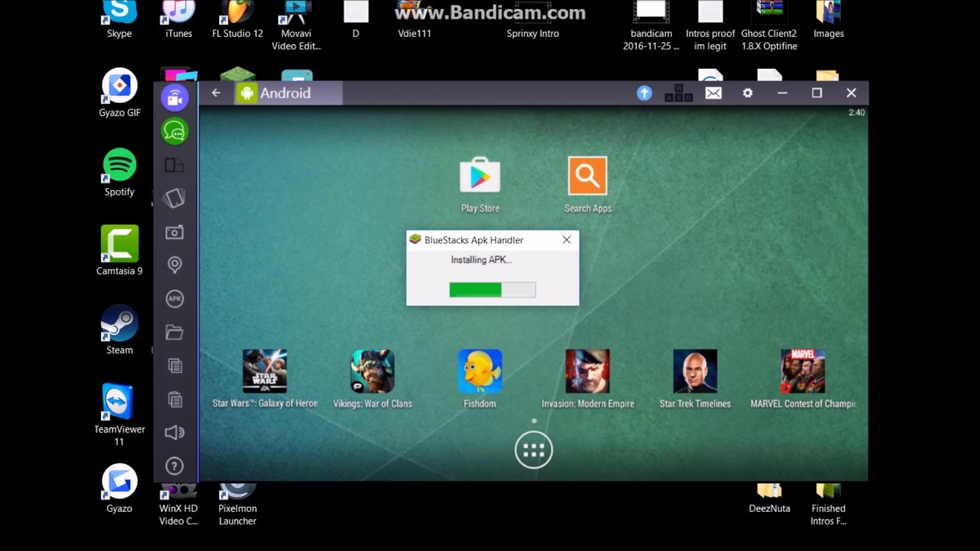Screen dimensions: 980x551
Task: Minimize the BlueStacks window
Action: [782, 93]
